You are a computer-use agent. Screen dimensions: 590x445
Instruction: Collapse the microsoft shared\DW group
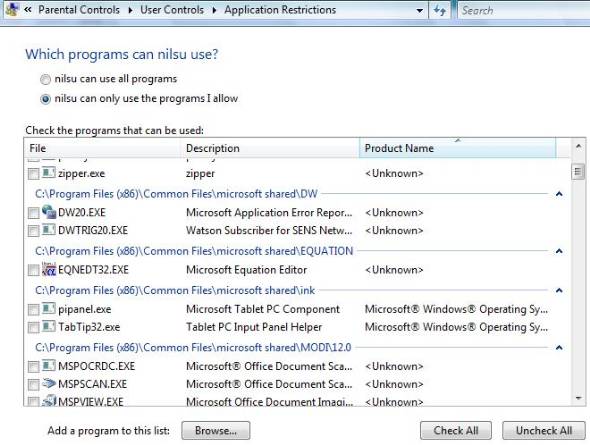tap(559, 194)
